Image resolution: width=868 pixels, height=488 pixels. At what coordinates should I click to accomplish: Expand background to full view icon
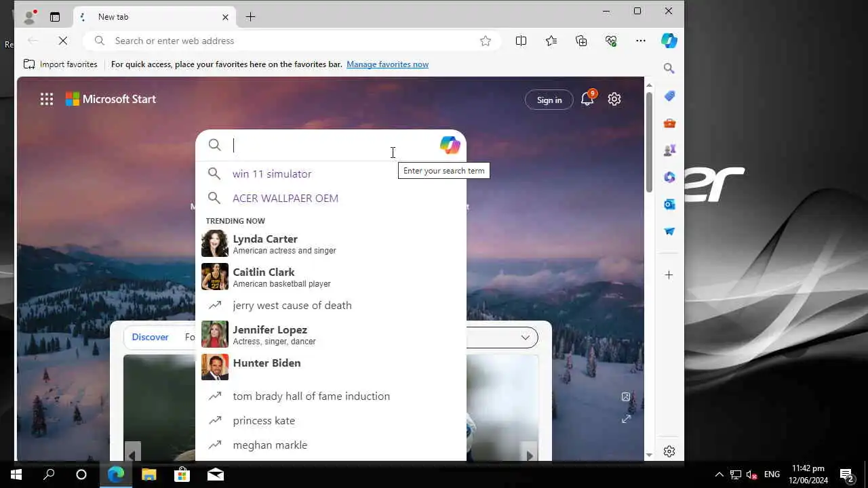tap(626, 419)
